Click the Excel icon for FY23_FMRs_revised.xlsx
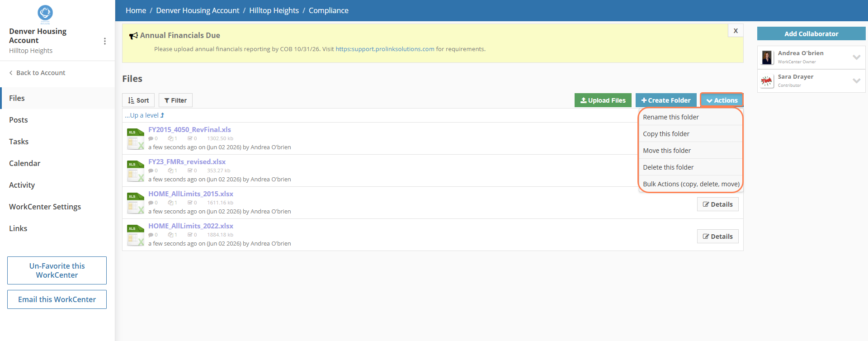Screen dimensions: 868x341 point(136,171)
